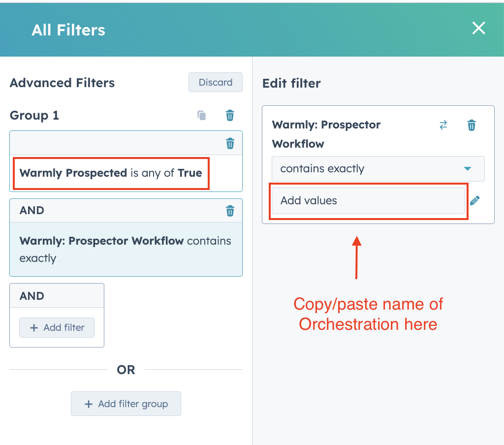Image resolution: width=504 pixels, height=445 pixels.
Task: Click the trash icon in Edit filter panel
Action: point(472,125)
